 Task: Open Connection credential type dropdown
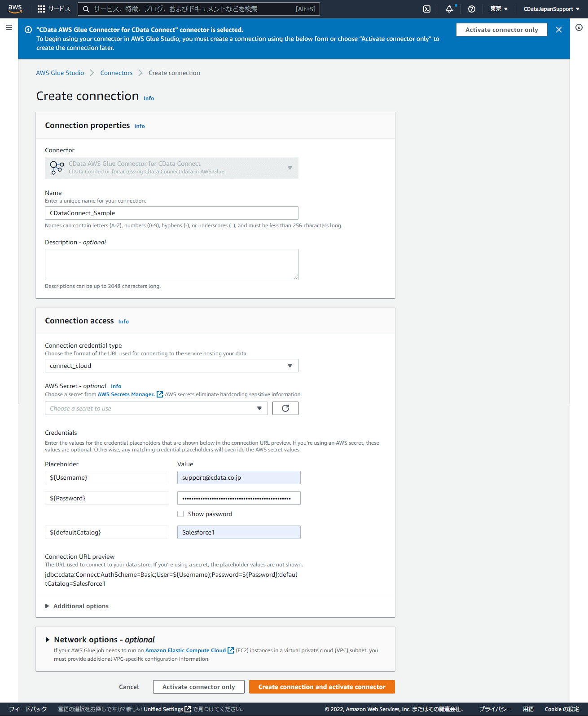pyautogui.click(x=171, y=366)
